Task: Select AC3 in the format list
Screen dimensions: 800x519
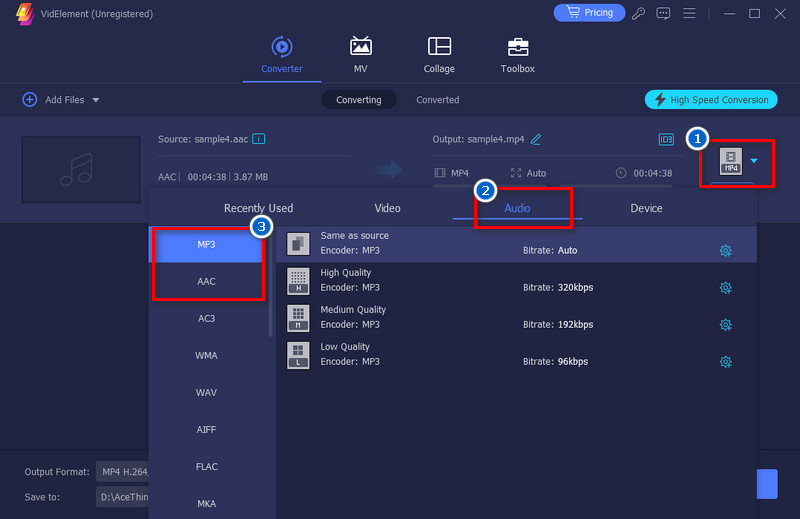Action: [x=207, y=318]
